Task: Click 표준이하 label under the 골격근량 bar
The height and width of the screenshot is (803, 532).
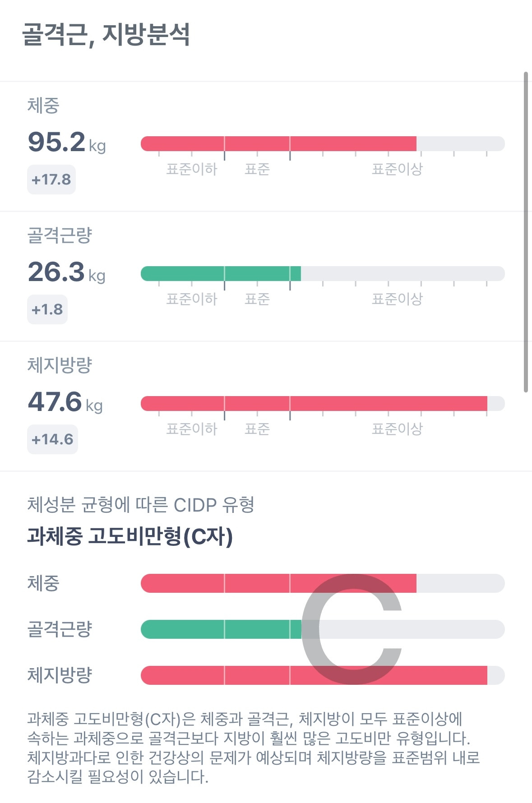Action: [x=192, y=299]
